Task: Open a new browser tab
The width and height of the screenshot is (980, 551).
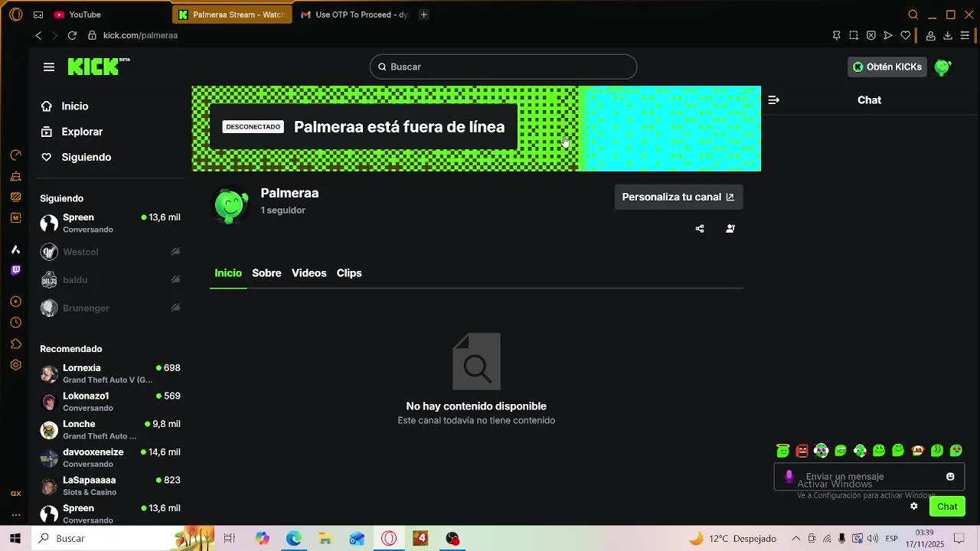Action: 423,15
